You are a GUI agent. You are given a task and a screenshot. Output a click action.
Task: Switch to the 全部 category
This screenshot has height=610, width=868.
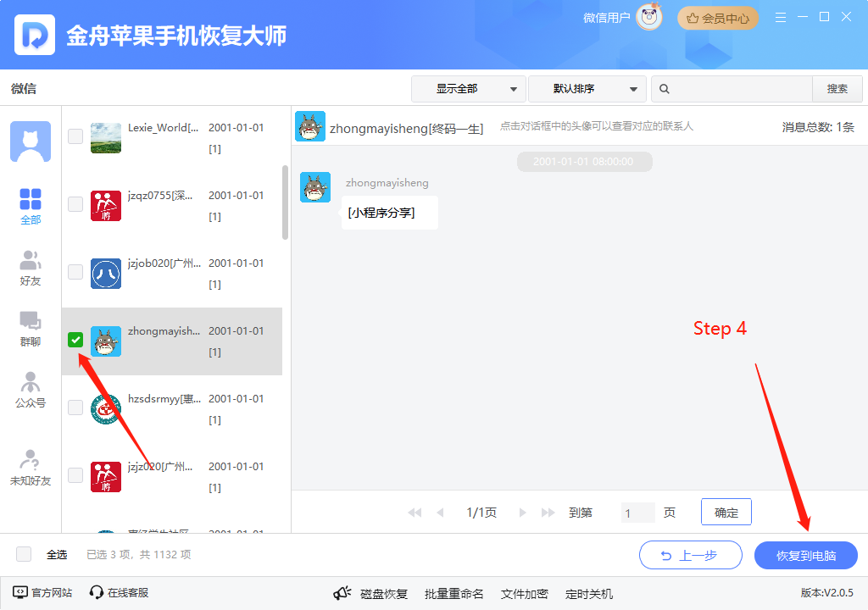31,207
